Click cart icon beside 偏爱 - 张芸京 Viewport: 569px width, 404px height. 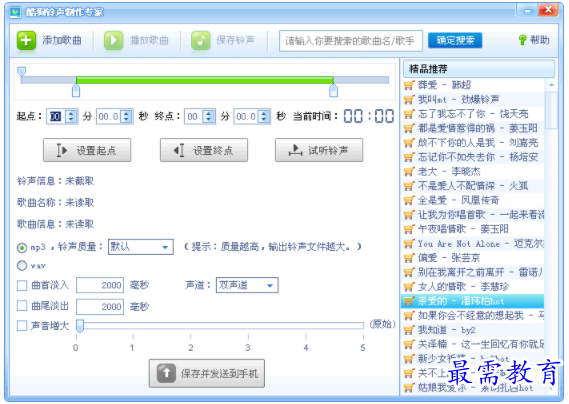coord(409,258)
